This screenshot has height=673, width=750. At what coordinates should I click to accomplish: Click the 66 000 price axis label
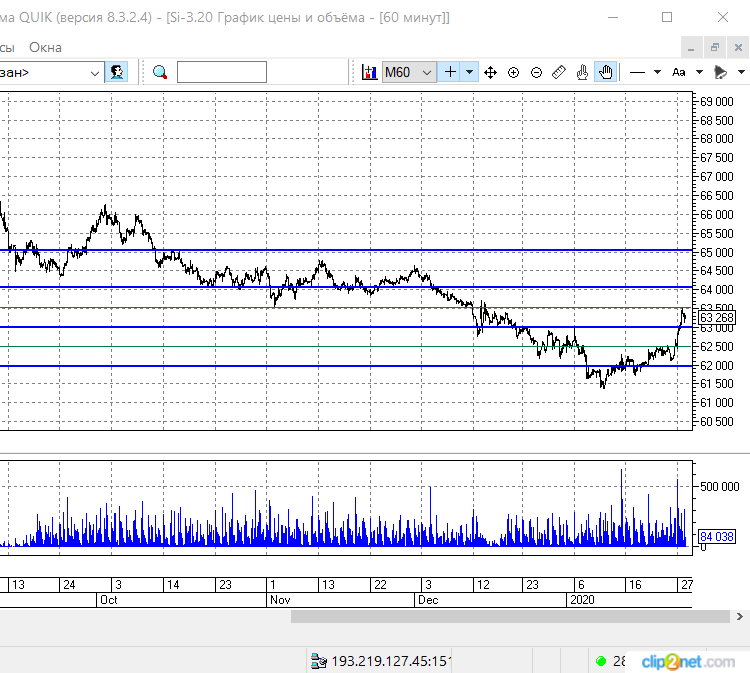[717, 215]
